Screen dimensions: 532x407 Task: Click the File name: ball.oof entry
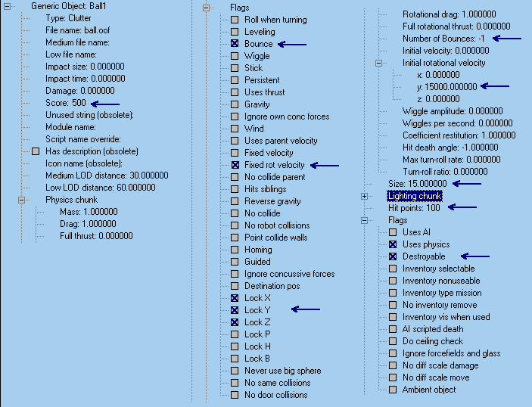76,30
